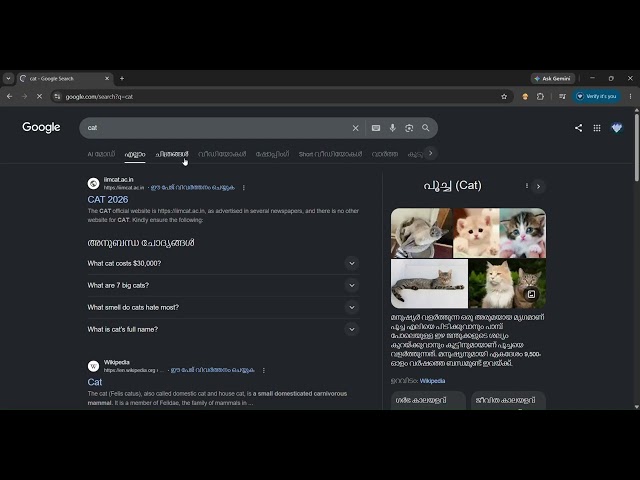Open more options for iimcat.ac.in result
Image resolution: width=640 pixels, height=480 pixels.
[x=244, y=188]
